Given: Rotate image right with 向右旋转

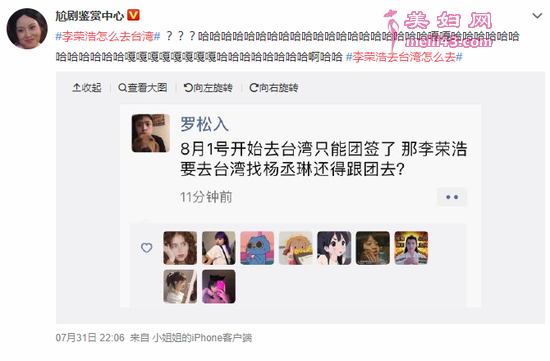Looking at the screenshot, I should (274, 88).
